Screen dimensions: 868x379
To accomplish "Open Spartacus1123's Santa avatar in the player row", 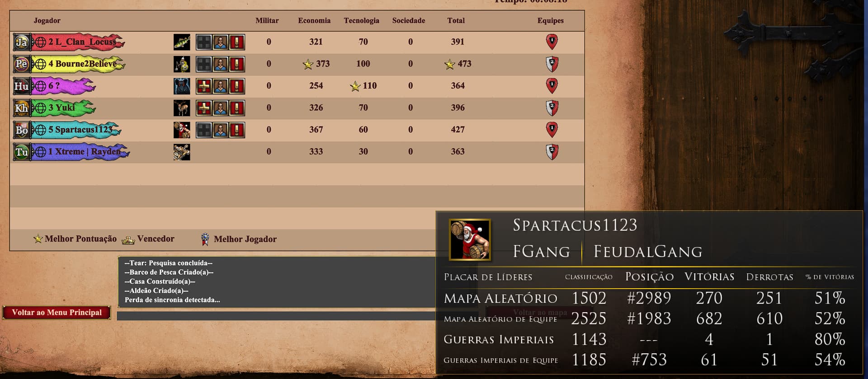I will point(182,130).
